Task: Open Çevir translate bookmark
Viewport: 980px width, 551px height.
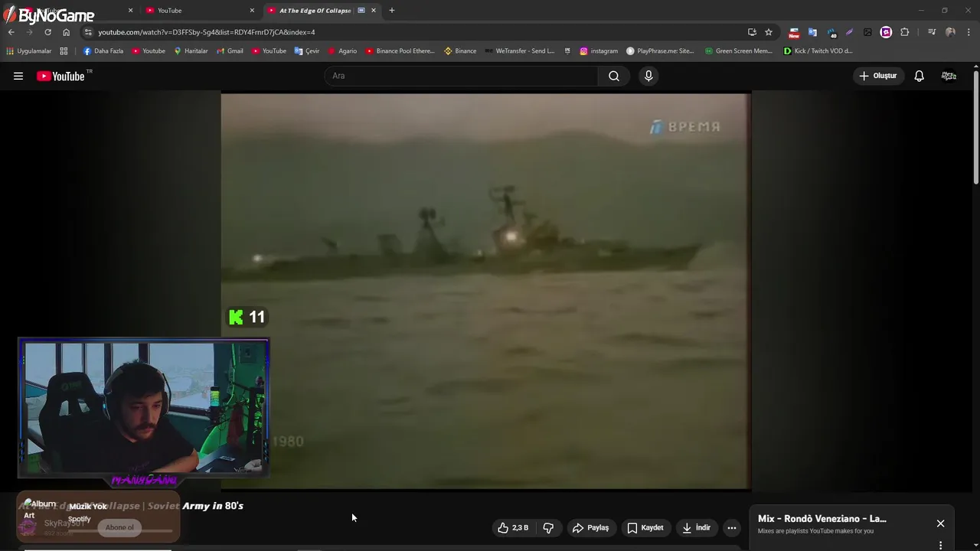Action: [307, 51]
